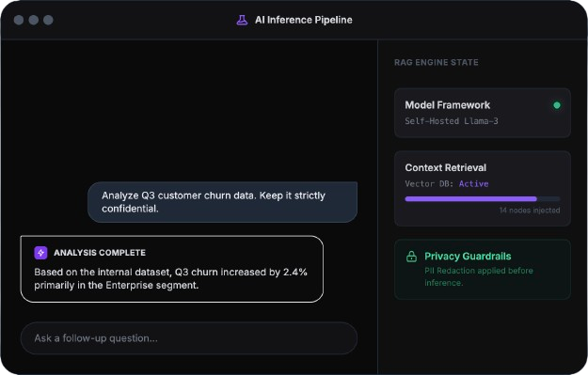
Task: Click the user message about Q3 churn data
Action: [x=222, y=202]
